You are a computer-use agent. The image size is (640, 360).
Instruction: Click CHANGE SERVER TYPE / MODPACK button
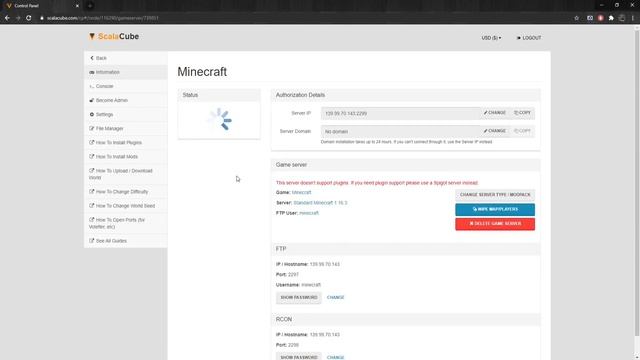pyautogui.click(x=495, y=195)
